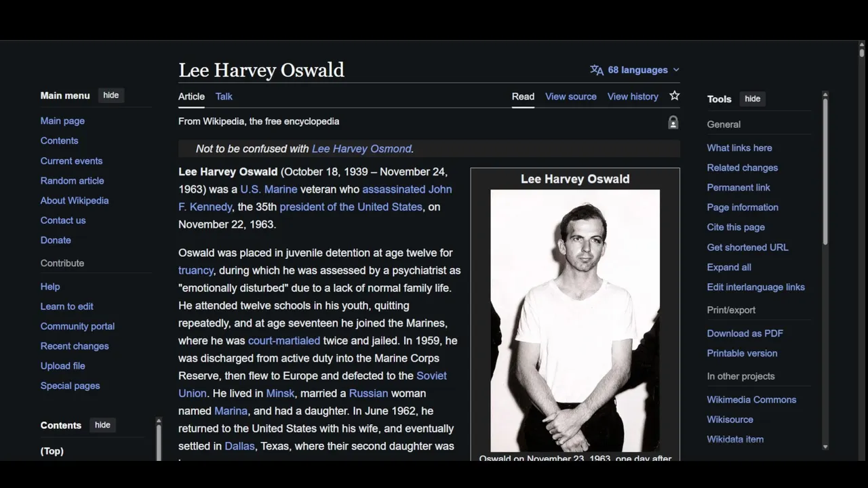The height and width of the screenshot is (488, 868).
Task: Open the Minsk link
Action: pyautogui.click(x=280, y=393)
